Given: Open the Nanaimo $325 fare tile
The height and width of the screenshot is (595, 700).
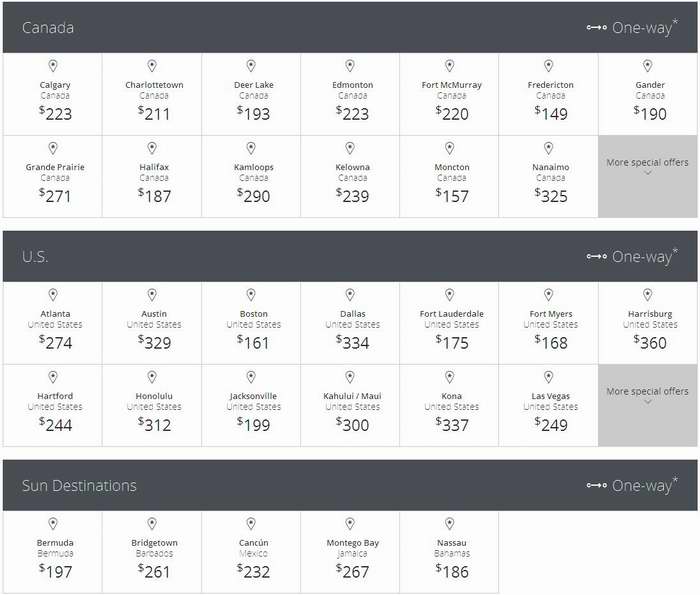Looking at the screenshot, I should (548, 176).
